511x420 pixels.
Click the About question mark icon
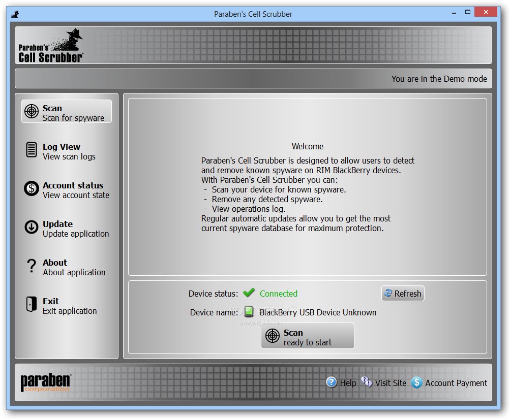click(32, 266)
